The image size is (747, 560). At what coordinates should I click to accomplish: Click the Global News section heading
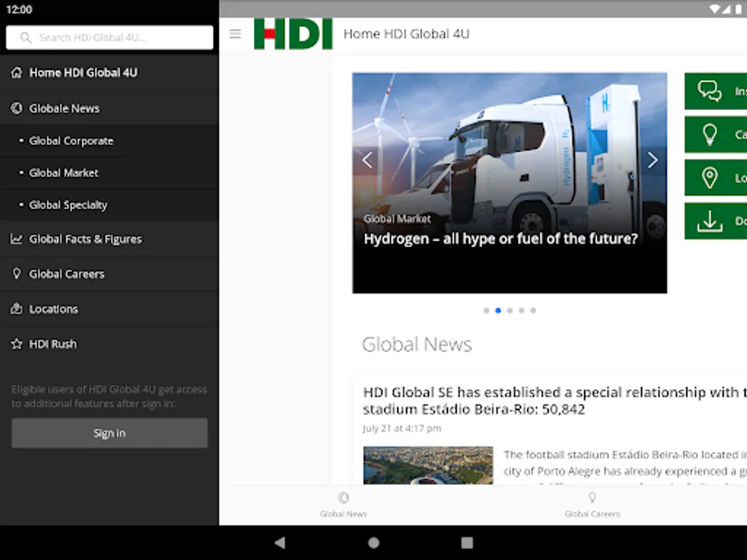tap(417, 344)
